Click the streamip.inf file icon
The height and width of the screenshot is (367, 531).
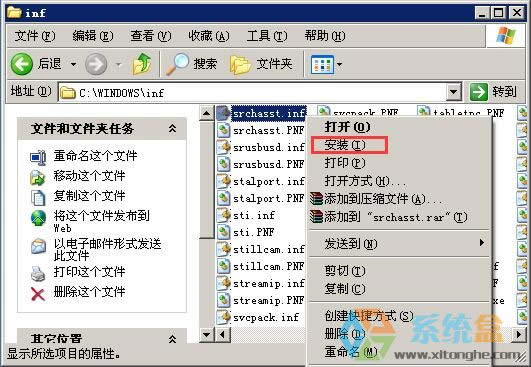tap(224, 283)
